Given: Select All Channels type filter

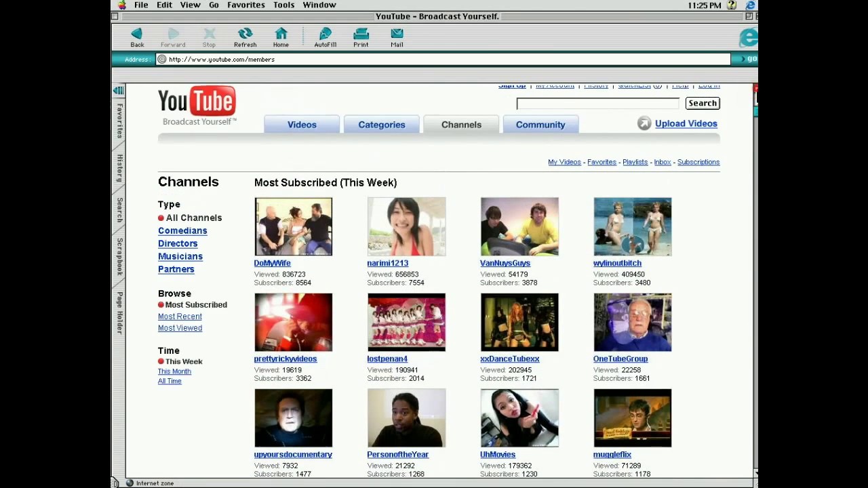Looking at the screenshot, I should (194, 218).
